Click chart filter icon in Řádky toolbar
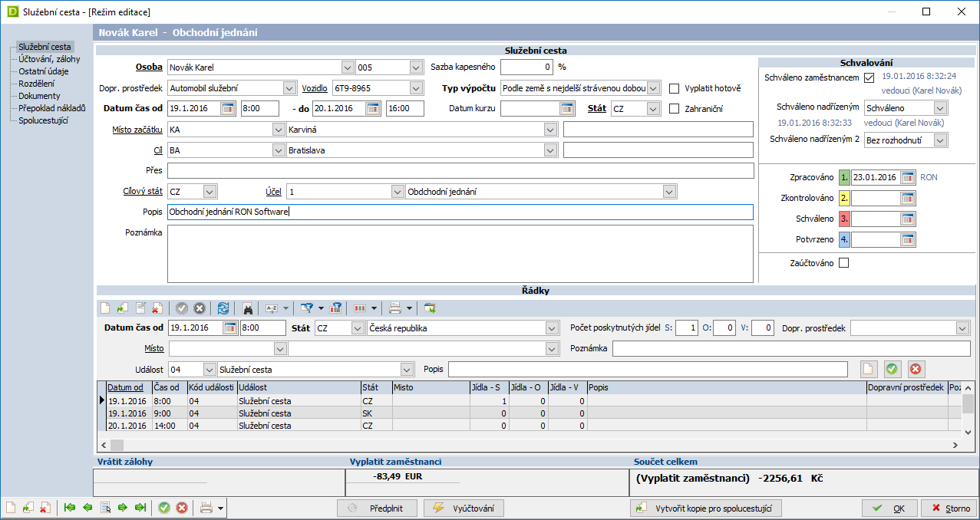Screen dimensions: 980x520 335,308
